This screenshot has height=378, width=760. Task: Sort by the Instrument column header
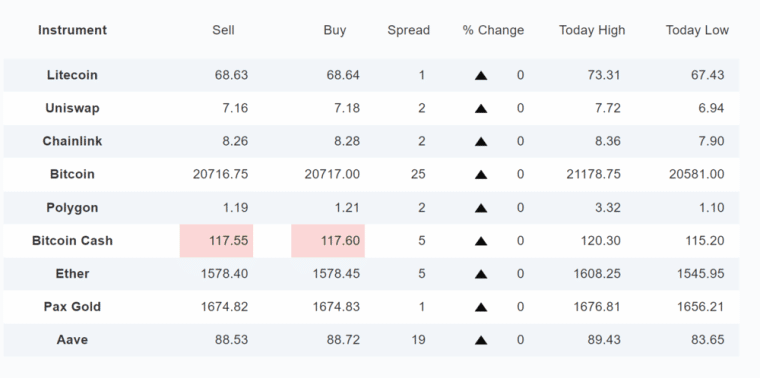(72, 30)
